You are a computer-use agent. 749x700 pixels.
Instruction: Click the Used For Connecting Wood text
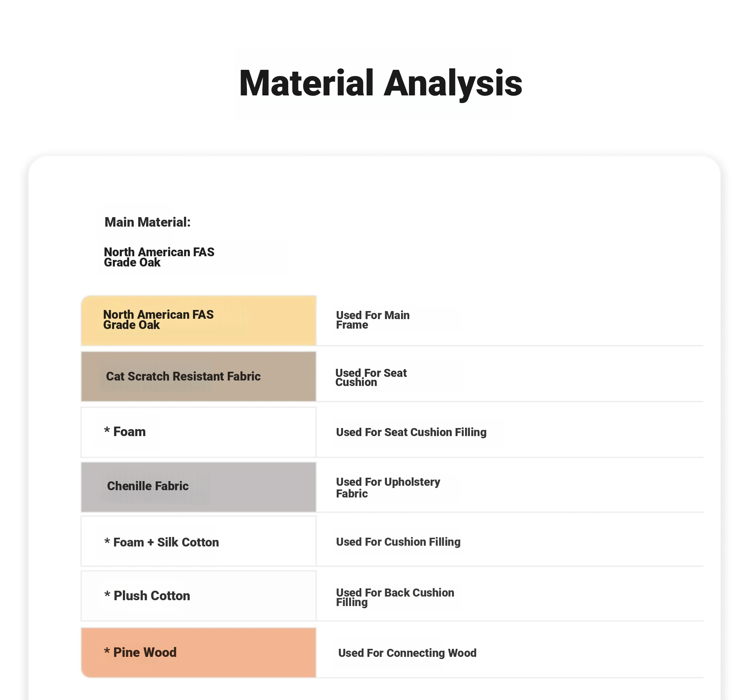pos(407,653)
